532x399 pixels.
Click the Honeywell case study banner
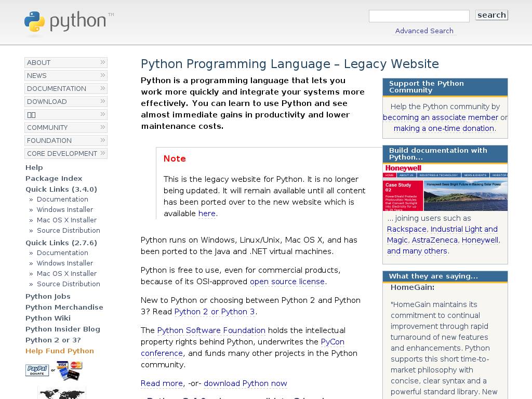(x=445, y=188)
